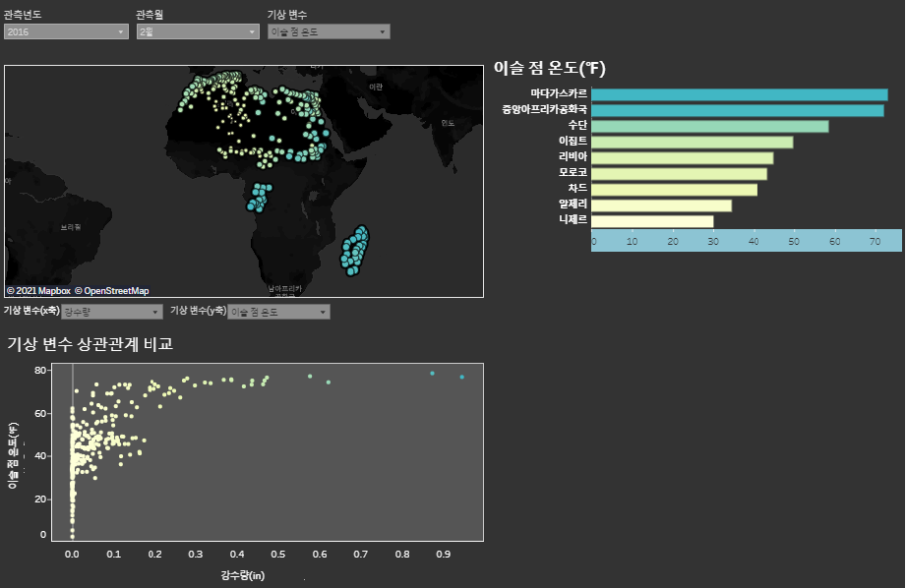
Task: Open the Mapbox attribution link
Action: pos(38,291)
